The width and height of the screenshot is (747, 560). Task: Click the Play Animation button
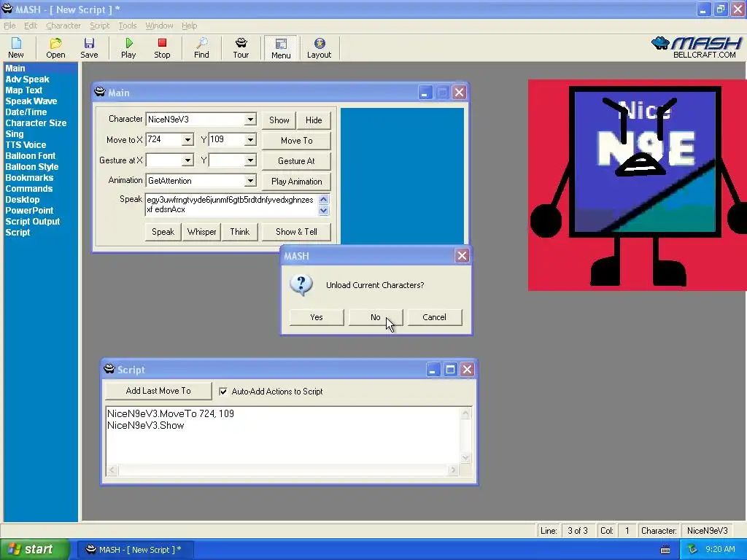(x=296, y=182)
